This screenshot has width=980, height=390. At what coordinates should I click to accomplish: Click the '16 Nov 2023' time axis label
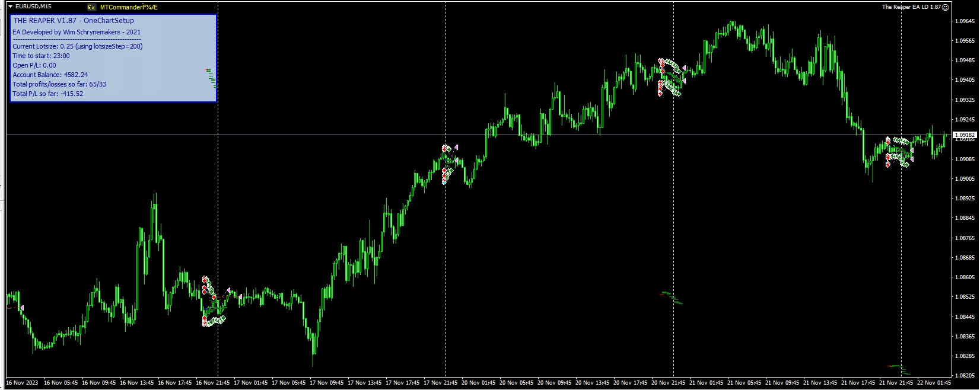point(22,382)
